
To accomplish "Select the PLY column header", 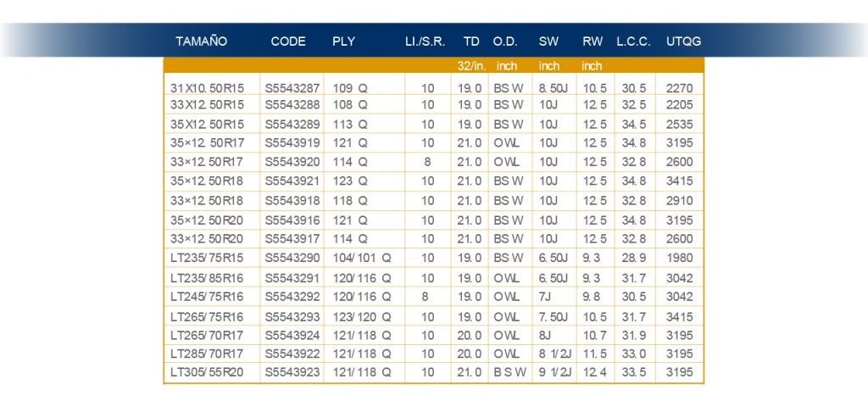I will [343, 42].
